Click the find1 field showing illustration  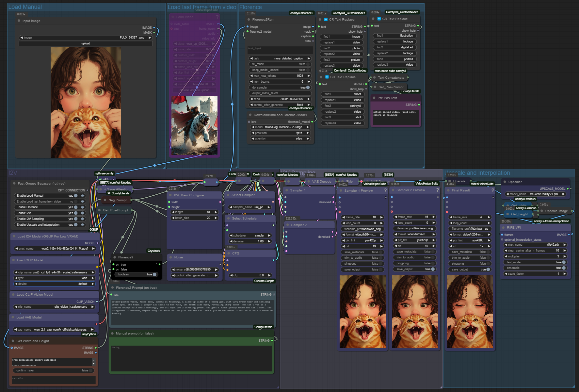click(x=394, y=36)
